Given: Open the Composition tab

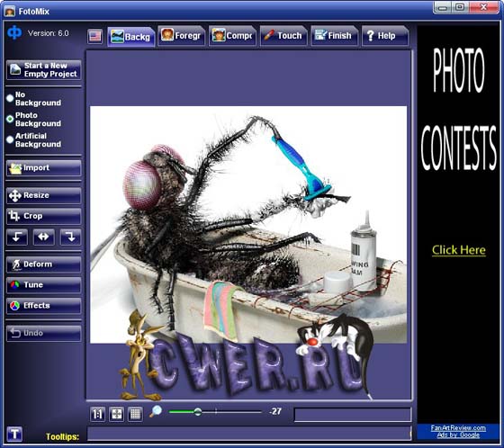Looking at the screenshot, I should 232,36.
